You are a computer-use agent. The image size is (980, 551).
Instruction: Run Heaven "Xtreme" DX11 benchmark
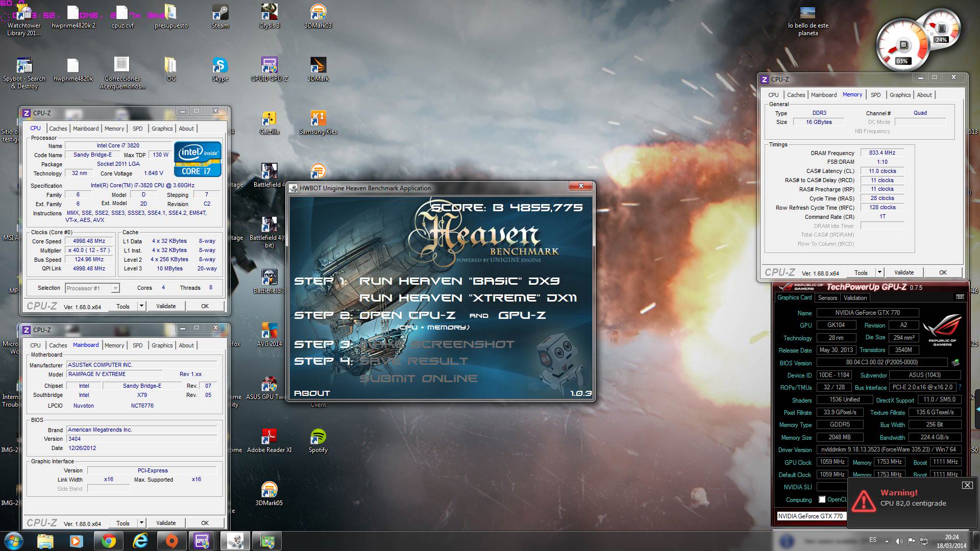[x=468, y=298]
